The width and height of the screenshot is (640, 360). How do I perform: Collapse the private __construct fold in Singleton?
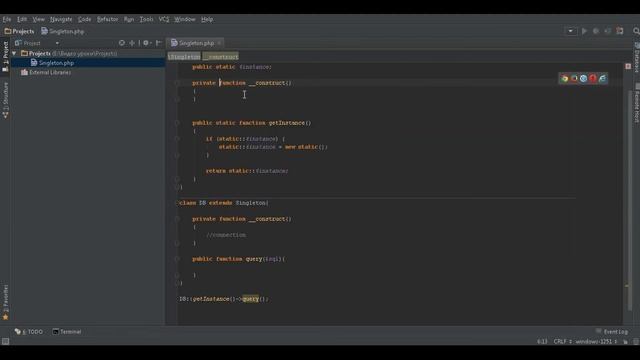point(177,83)
